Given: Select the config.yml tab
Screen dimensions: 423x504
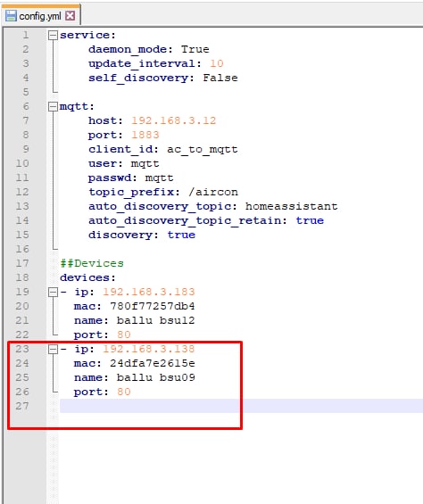Looking at the screenshot, I should (40, 15).
